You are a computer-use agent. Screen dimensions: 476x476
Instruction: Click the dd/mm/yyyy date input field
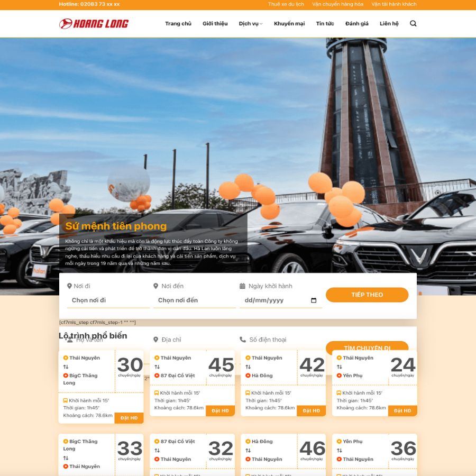[275, 299]
